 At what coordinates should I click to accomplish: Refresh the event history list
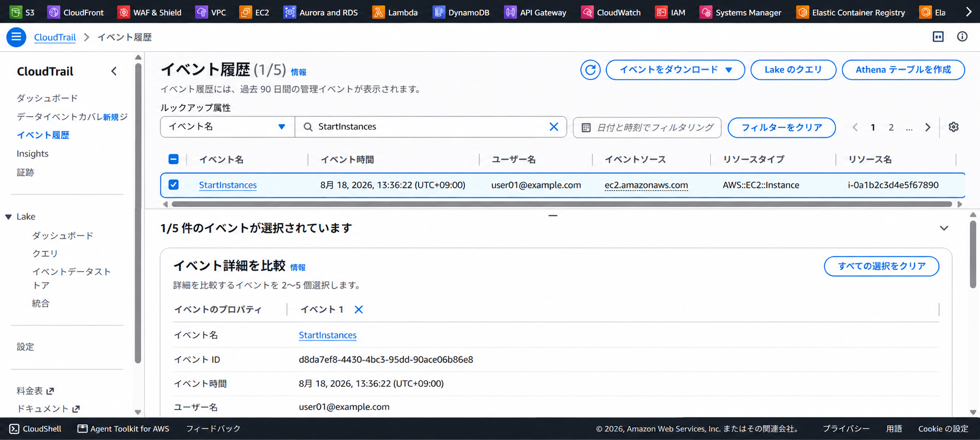(x=590, y=70)
